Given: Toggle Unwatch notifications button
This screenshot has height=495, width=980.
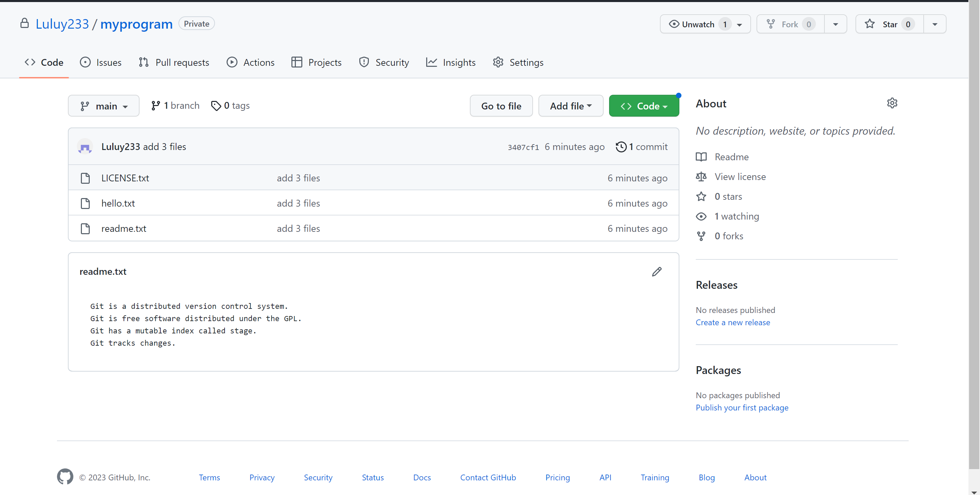Looking at the screenshot, I should tap(697, 24).
